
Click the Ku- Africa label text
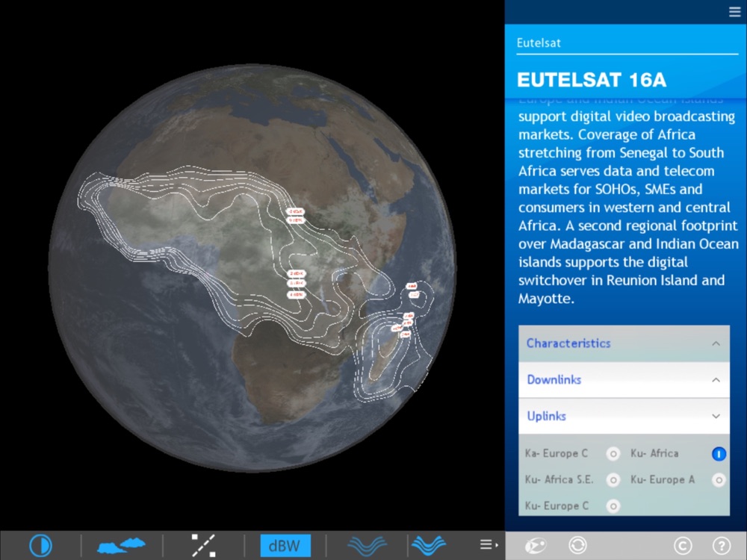point(654,453)
